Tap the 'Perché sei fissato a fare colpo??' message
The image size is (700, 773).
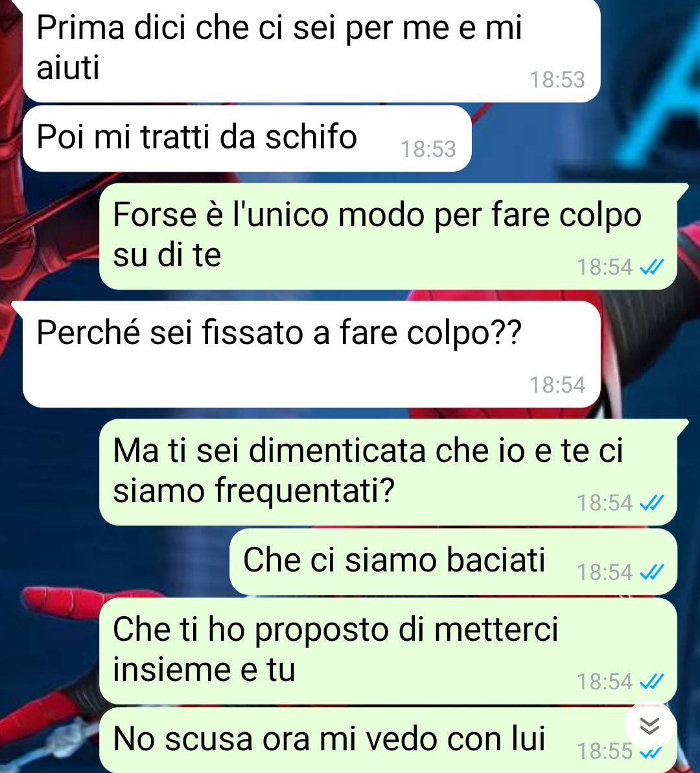click(x=311, y=354)
